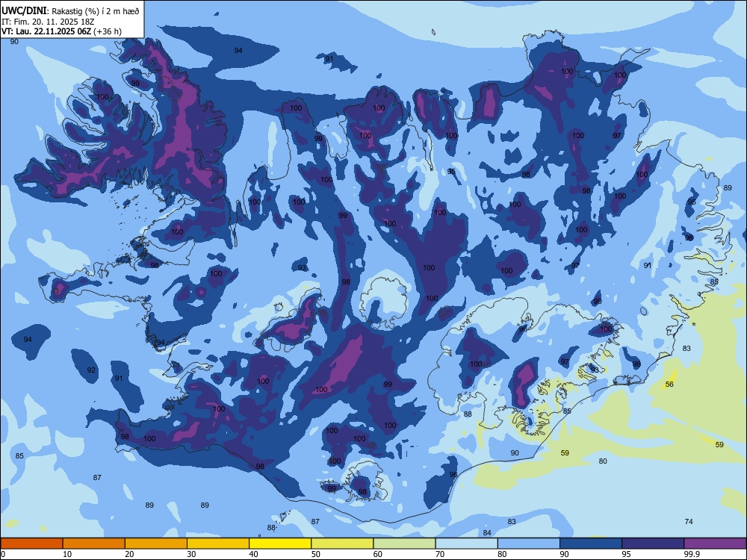This screenshot has width=747, height=560.
Task: Click the 50 legend tick label
Action: coord(316,554)
